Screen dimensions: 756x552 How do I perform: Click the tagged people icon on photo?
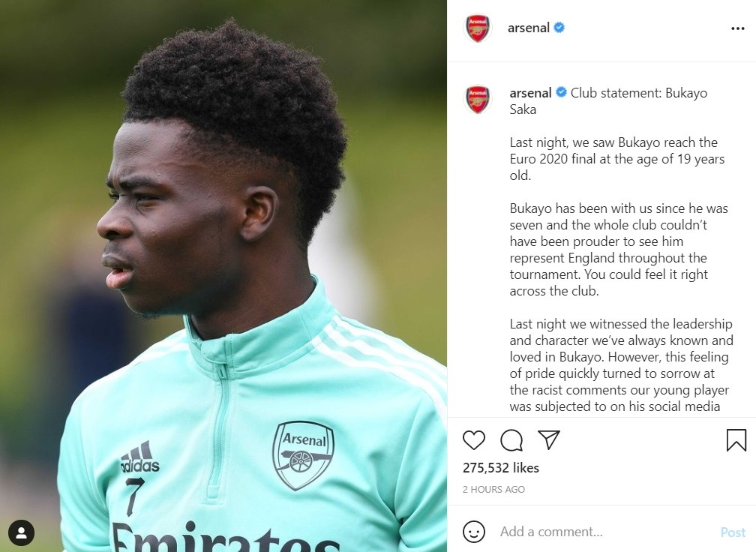[x=21, y=532]
